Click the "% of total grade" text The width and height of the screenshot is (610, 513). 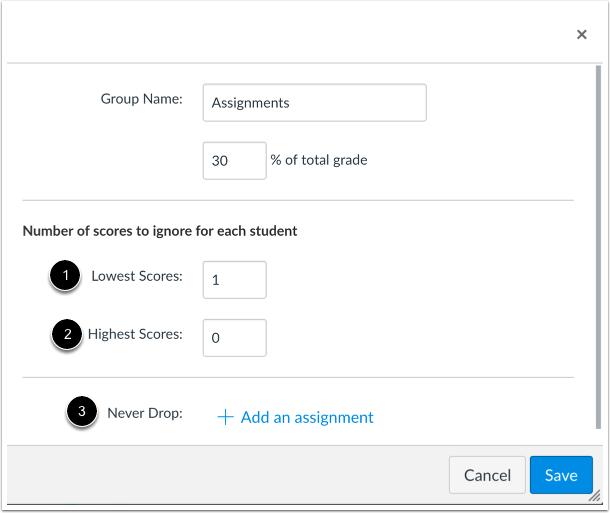[319, 160]
